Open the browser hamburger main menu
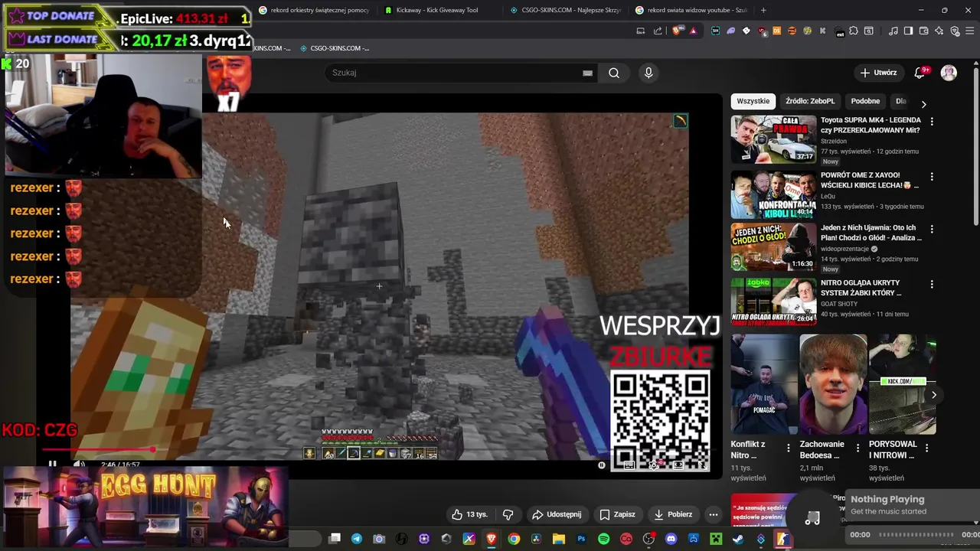 click(970, 31)
